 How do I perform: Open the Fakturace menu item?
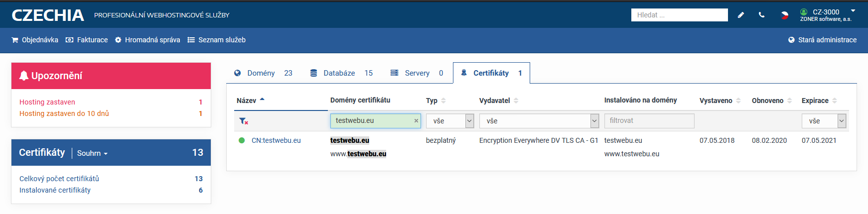coord(87,40)
